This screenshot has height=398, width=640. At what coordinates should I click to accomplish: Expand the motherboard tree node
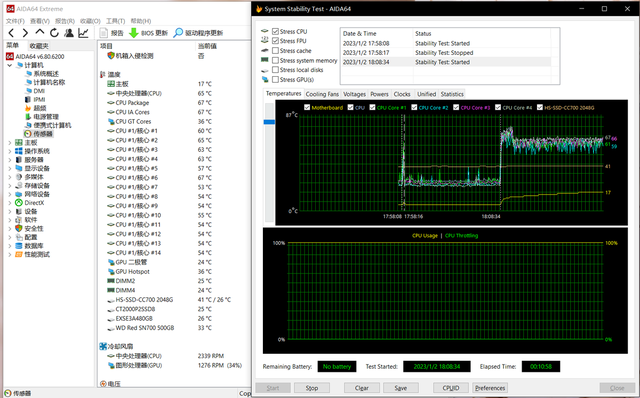10,142
